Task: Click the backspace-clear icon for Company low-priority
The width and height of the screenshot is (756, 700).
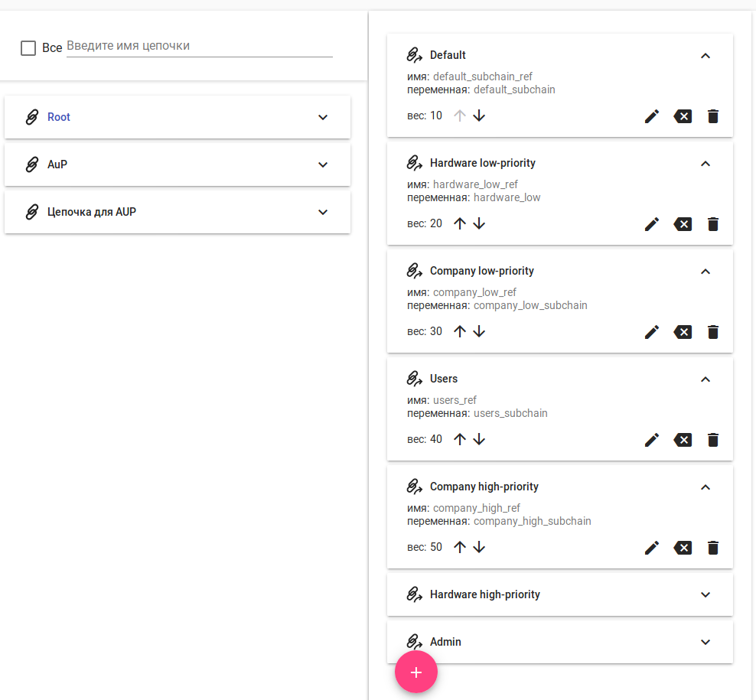Action: (x=683, y=332)
